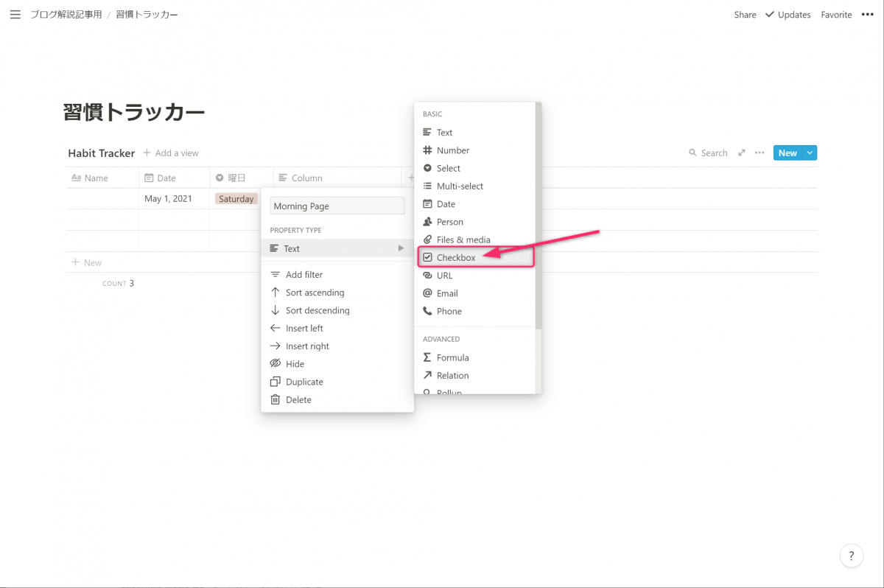Open the hamburger sidebar menu
The width and height of the screenshot is (884, 588).
(15, 15)
